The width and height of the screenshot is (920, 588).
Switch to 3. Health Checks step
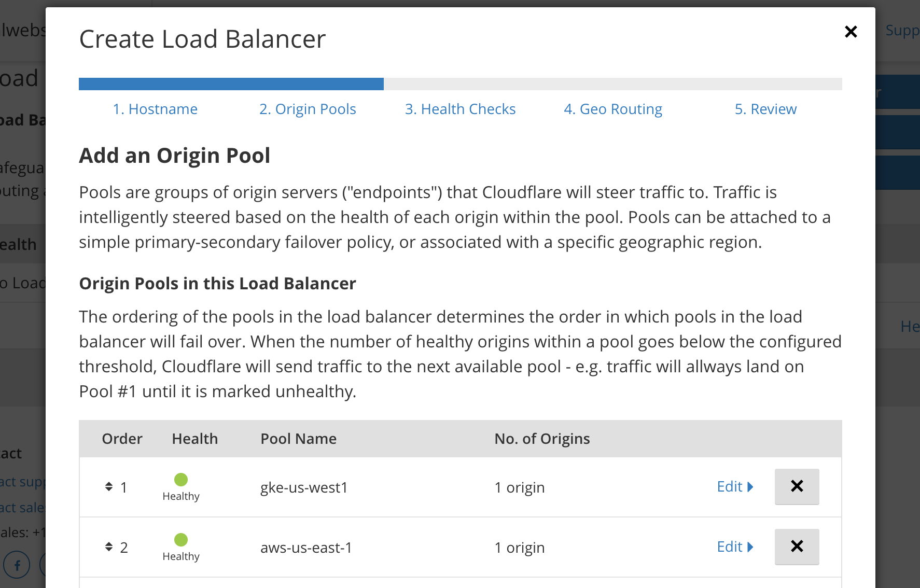coord(460,109)
